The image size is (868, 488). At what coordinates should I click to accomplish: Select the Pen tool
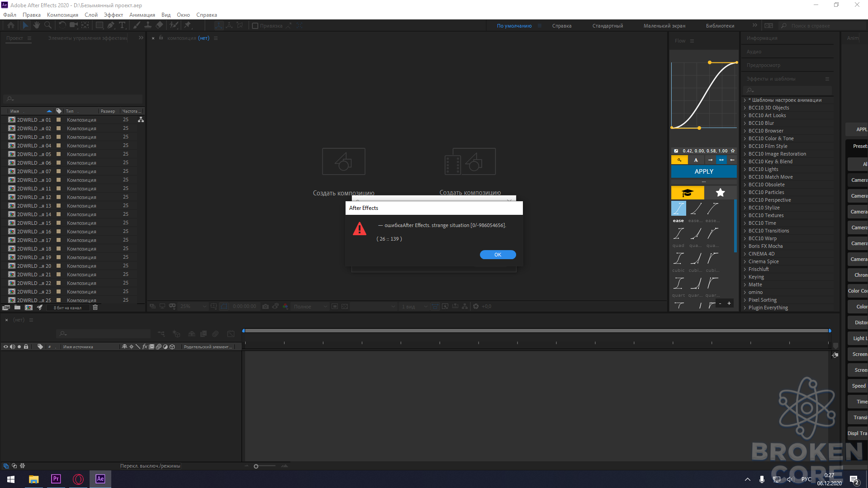111,25
